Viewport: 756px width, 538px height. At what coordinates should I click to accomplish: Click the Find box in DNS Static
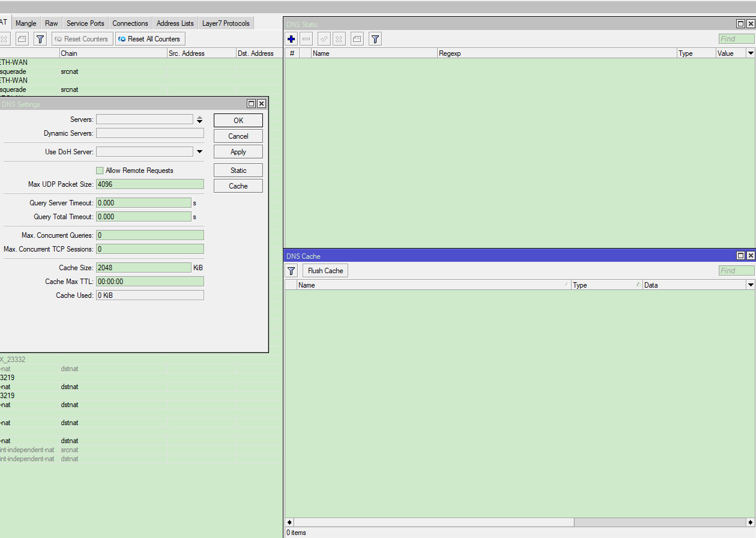point(736,39)
